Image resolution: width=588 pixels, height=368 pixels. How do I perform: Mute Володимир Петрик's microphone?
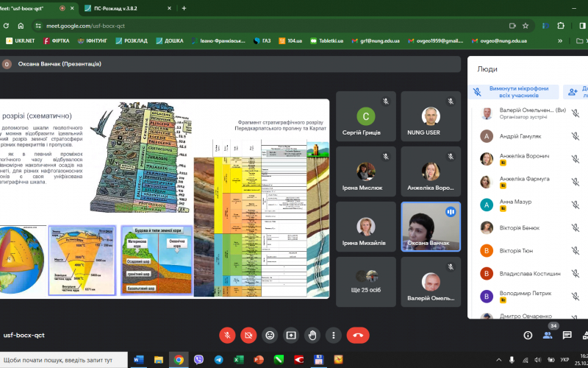576,297
